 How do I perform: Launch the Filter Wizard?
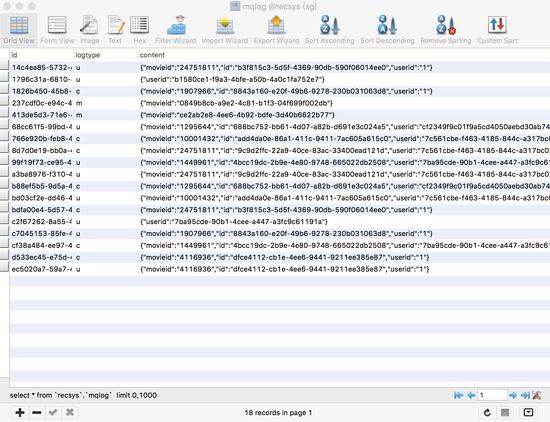175,30
